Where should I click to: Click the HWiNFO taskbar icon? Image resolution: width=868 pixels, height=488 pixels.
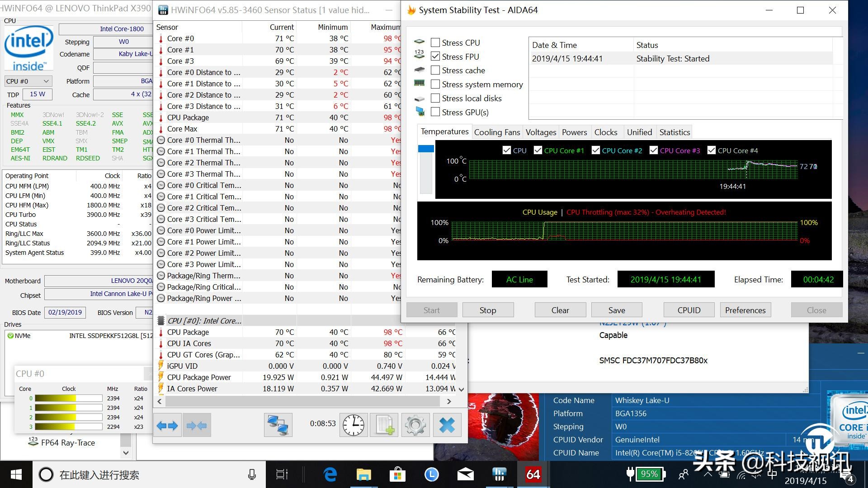[x=499, y=474]
